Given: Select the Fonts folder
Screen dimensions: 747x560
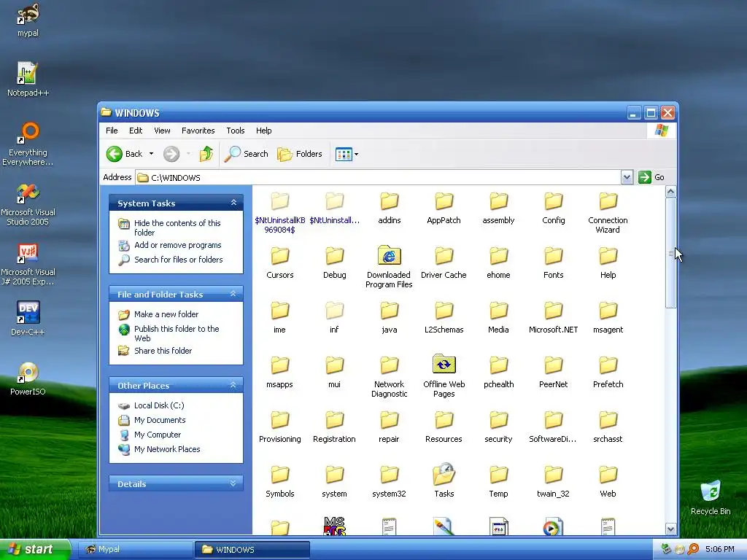Looking at the screenshot, I should tap(553, 262).
